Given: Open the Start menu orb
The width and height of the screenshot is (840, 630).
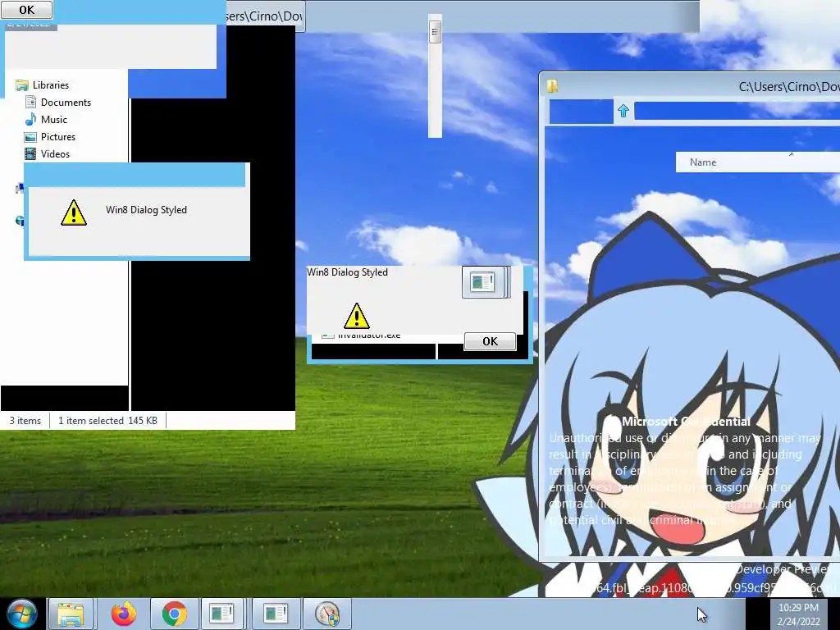Looking at the screenshot, I should coord(21,614).
